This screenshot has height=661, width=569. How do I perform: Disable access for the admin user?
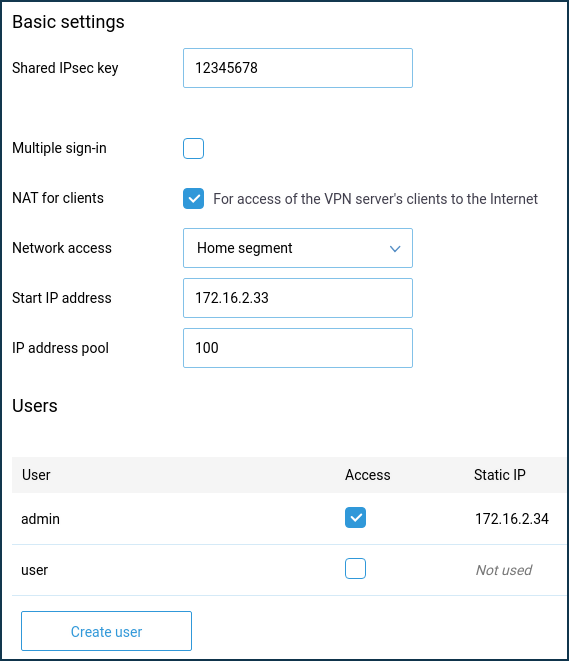[355, 518]
